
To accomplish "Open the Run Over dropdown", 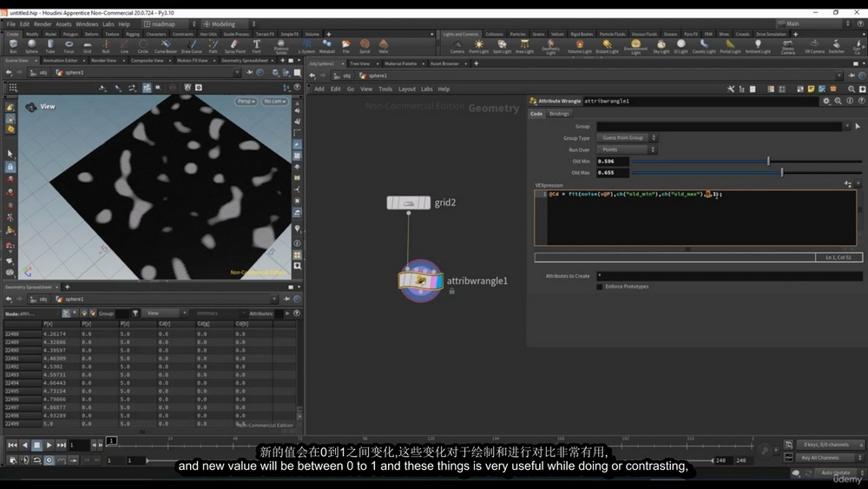I will pyautogui.click(x=627, y=149).
